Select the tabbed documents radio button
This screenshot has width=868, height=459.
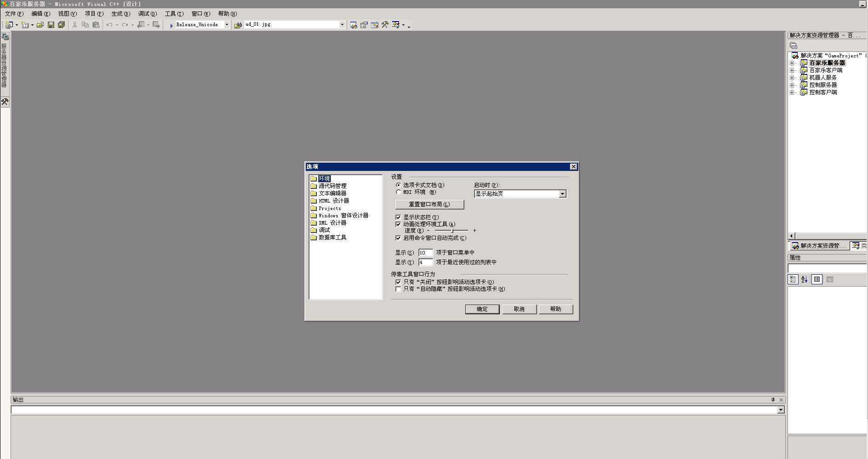[x=398, y=185]
